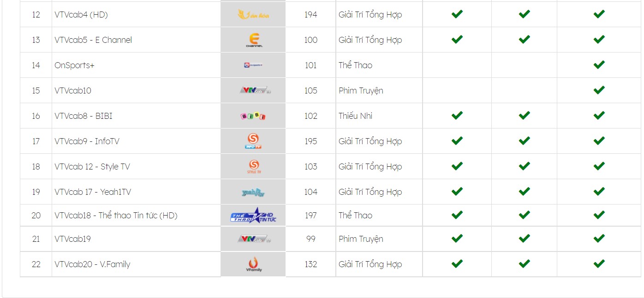Click middle checkmark in VTVcab19 row
Screen dimensions: 644x298
[524, 239]
